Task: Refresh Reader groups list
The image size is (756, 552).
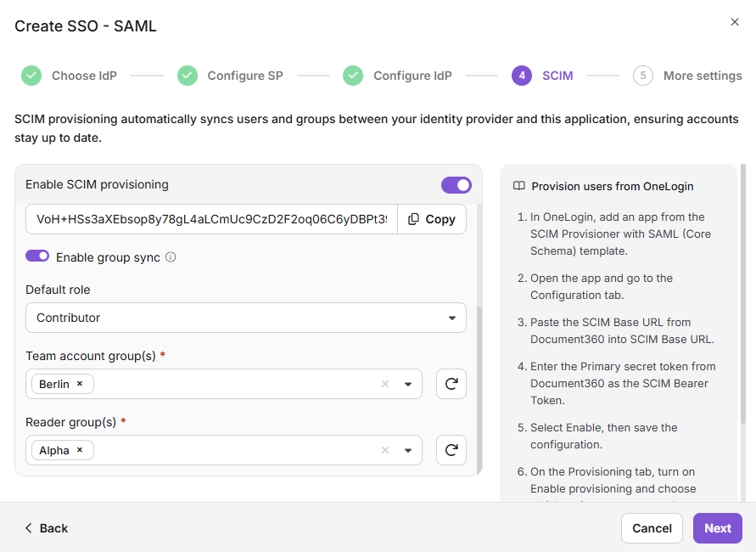Action: pos(451,450)
